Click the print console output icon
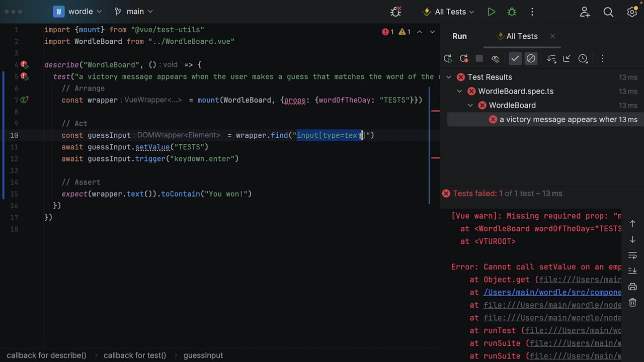The width and height of the screenshot is (644, 362). [x=632, y=287]
